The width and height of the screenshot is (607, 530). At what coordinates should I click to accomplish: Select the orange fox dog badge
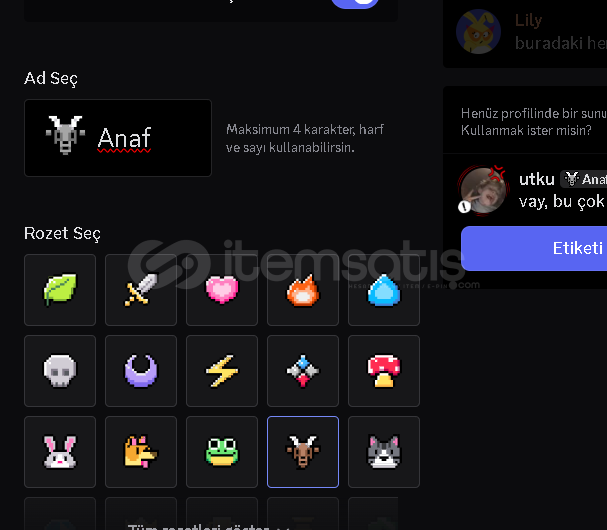pyautogui.click(x=141, y=452)
